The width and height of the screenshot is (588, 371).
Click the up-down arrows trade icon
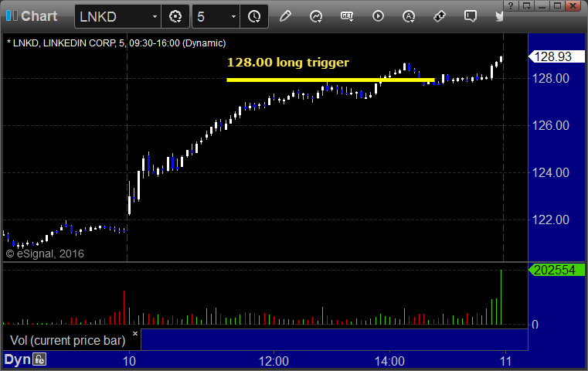click(x=440, y=16)
